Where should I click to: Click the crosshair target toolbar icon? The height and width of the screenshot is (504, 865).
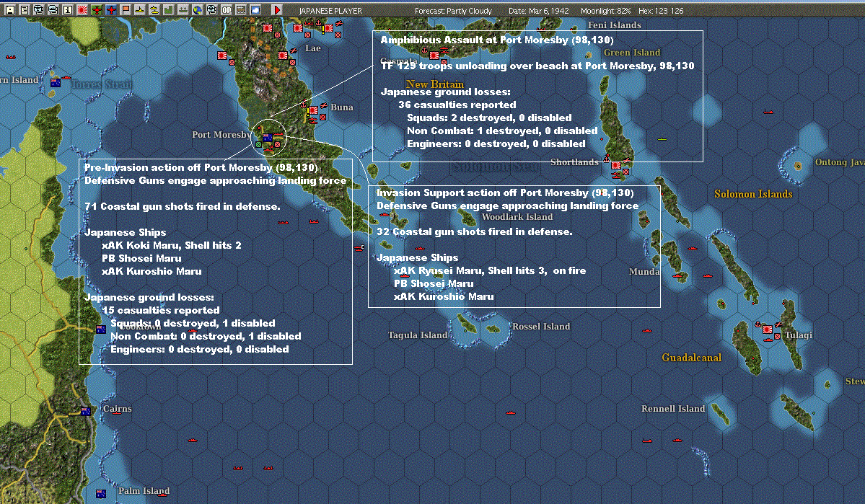(212, 10)
